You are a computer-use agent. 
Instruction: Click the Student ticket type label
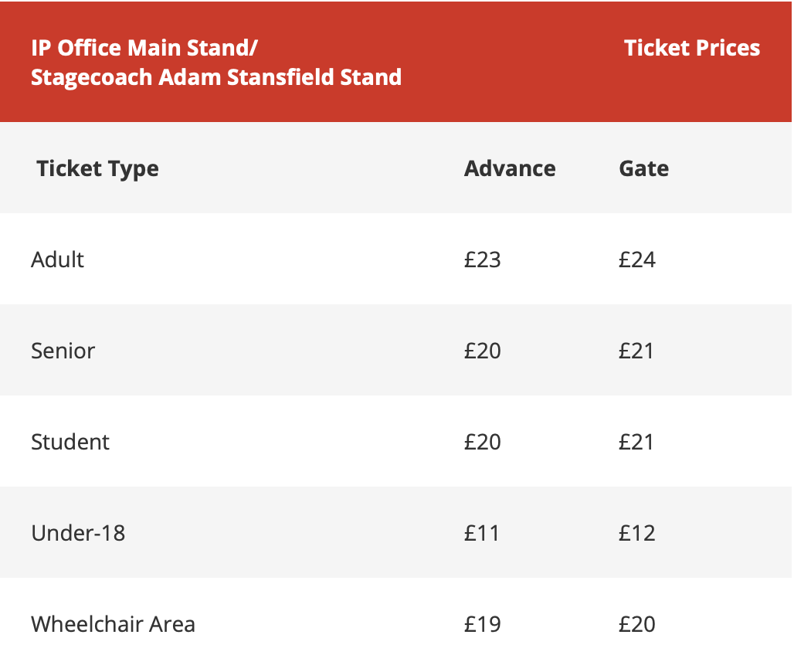(x=70, y=442)
